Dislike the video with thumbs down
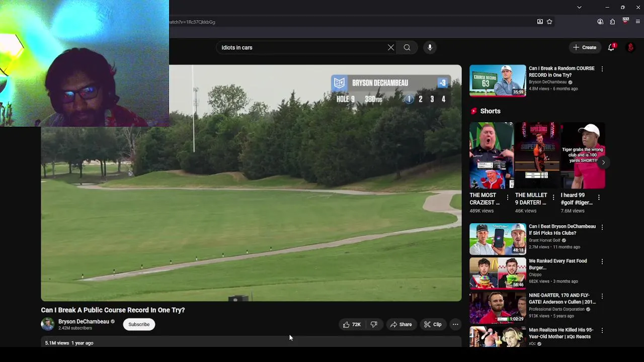Viewport: 644px width, 362px height. point(374,324)
